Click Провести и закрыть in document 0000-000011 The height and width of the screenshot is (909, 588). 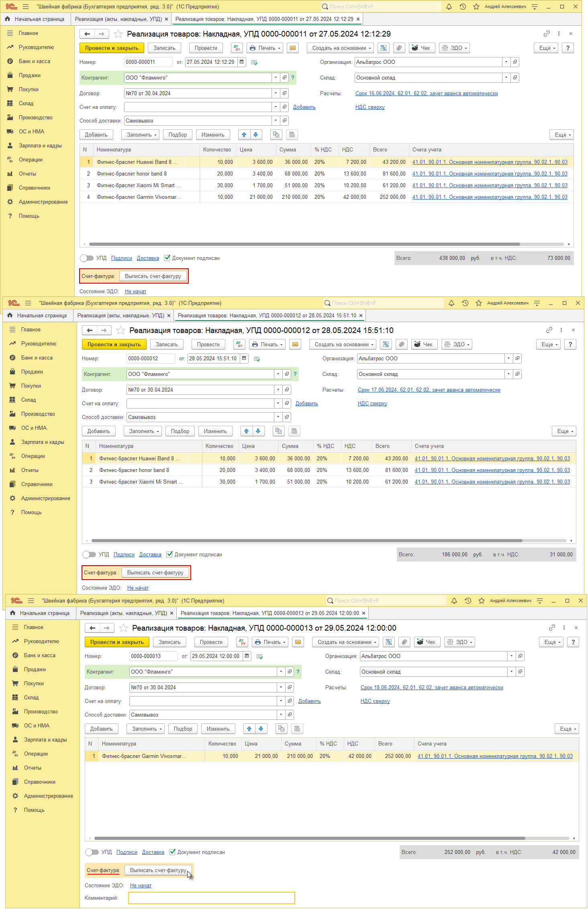click(112, 48)
